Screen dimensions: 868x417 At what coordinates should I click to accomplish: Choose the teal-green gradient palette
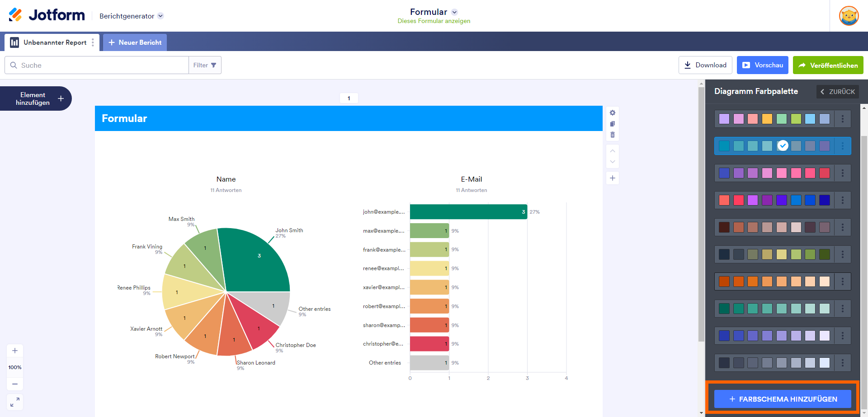774,309
